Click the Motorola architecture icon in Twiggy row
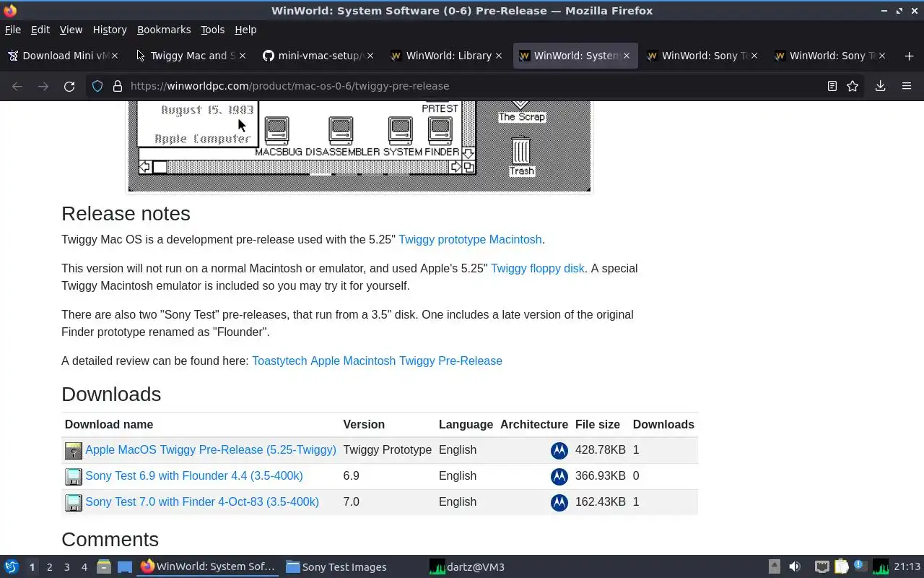The image size is (924, 578). click(x=559, y=450)
